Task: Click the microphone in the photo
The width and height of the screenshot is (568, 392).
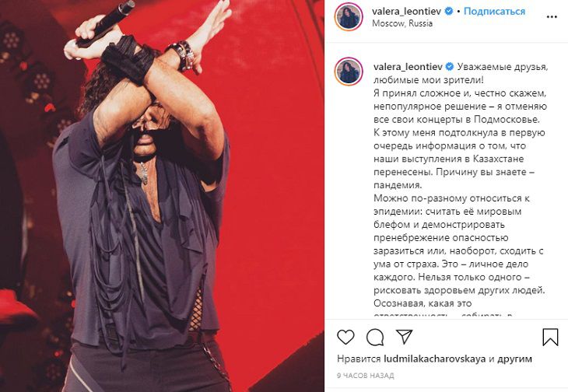Action: point(105,23)
